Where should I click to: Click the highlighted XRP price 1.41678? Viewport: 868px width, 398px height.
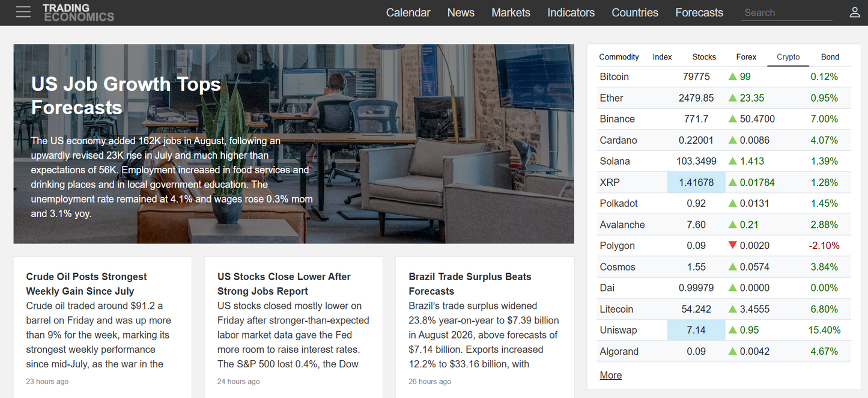click(x=696, y=182)
